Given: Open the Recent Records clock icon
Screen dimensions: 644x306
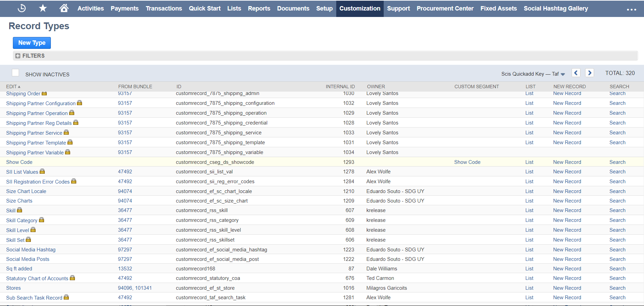Looking at the screenshot, I should pyautogui.click(x=22, y=8).
